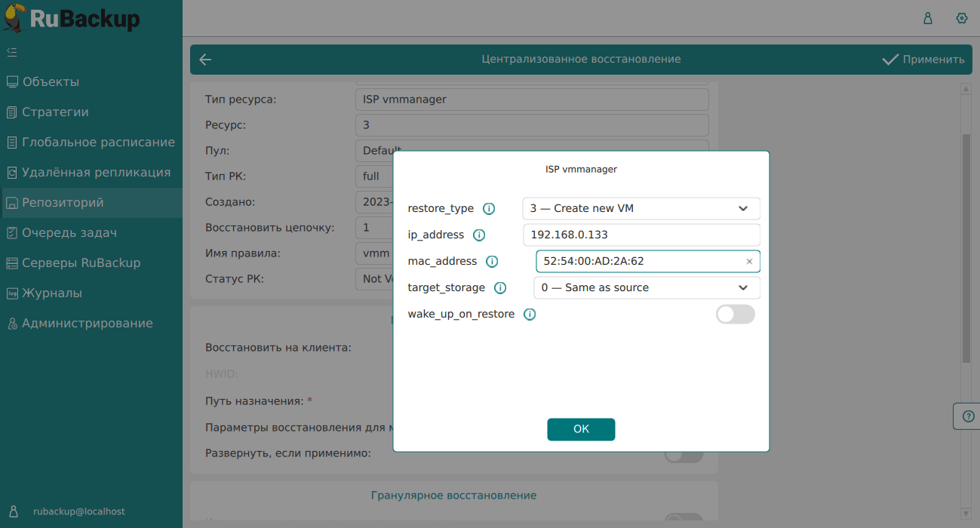This screenshot has width=980, height=528.
Task: Expand the target_storage dropdown
Action: 646,287
